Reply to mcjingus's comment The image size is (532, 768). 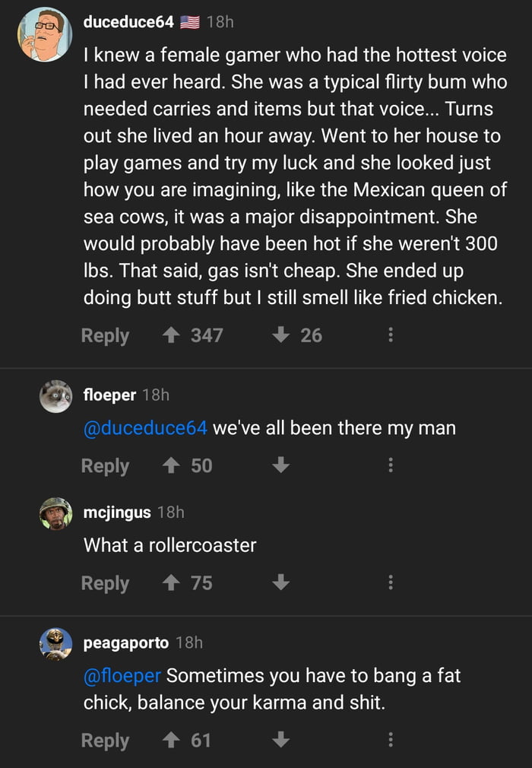[x=105, y=583]
